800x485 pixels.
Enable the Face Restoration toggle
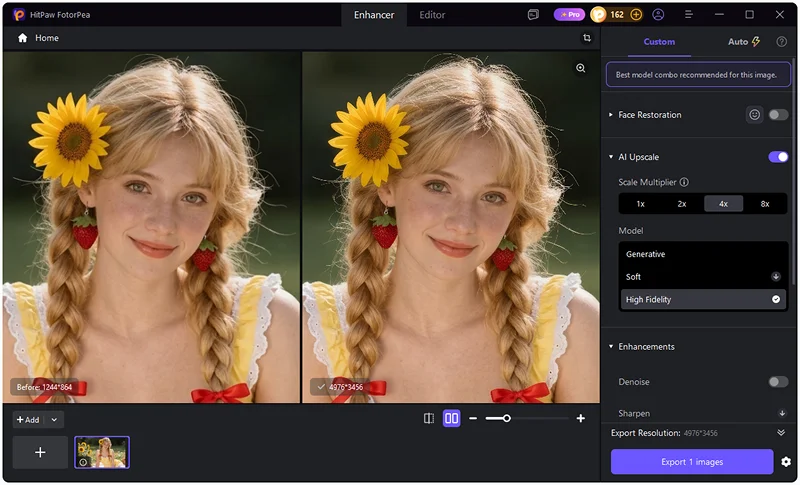coord(778,115)
